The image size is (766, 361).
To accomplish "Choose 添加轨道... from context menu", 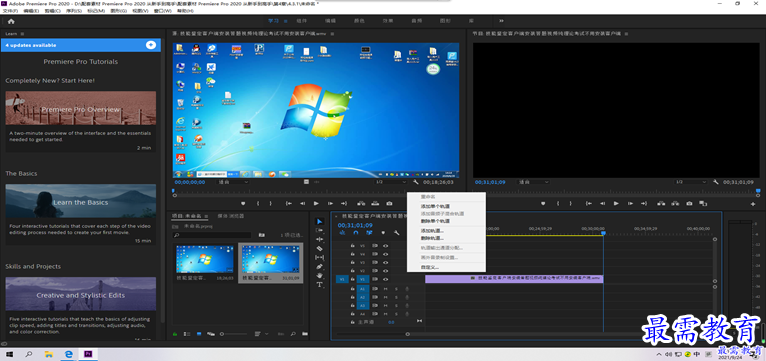I will click(432, 230).
